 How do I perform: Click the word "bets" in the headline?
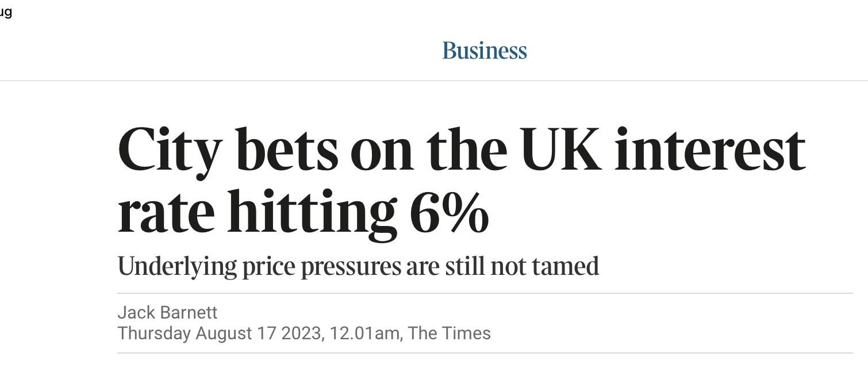click(x=286, y=151)
